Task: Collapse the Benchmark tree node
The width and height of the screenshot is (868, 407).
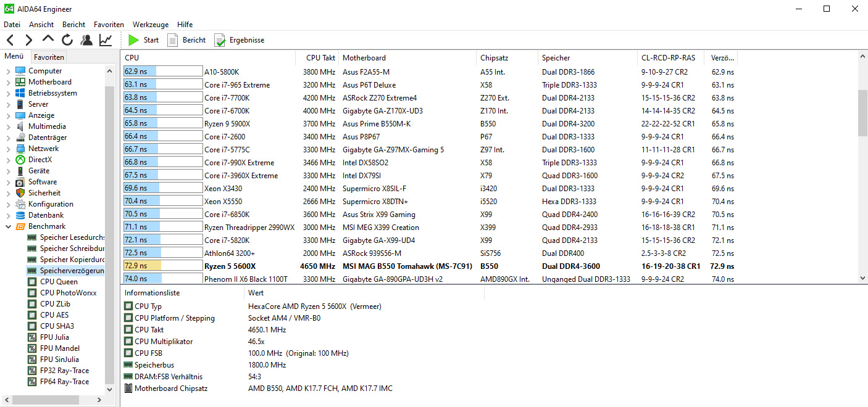Action: coord(8,226)
